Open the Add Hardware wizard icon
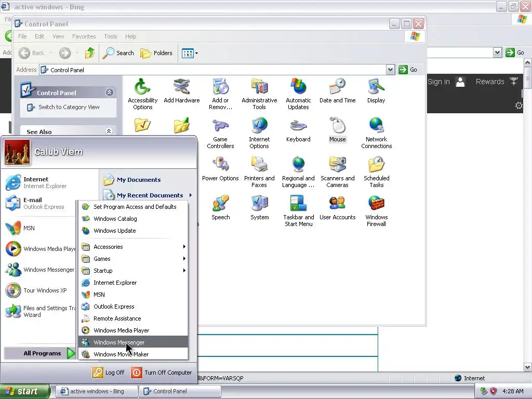The image size is (532, 399). 181,91
